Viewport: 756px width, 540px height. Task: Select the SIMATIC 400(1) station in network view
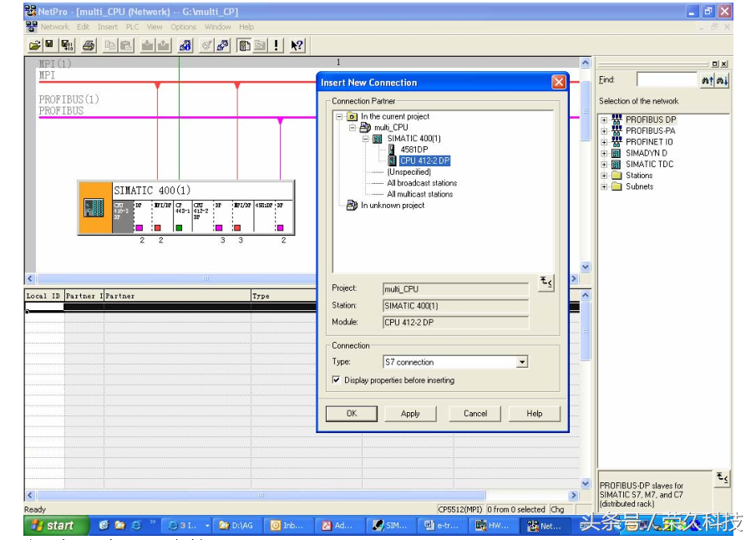coord(152,191)
